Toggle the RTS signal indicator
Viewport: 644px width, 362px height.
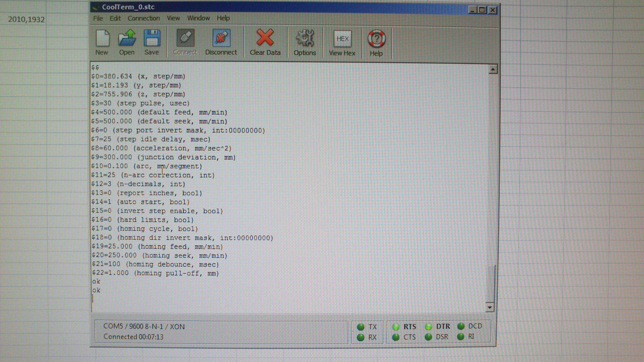(x=396, y=327)
